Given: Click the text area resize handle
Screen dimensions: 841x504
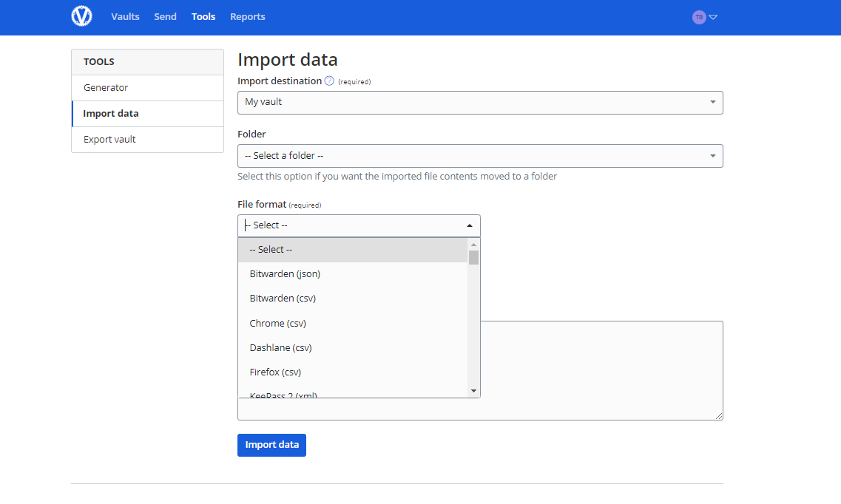Looking at the screenshot, I should (x=719, y=415).
